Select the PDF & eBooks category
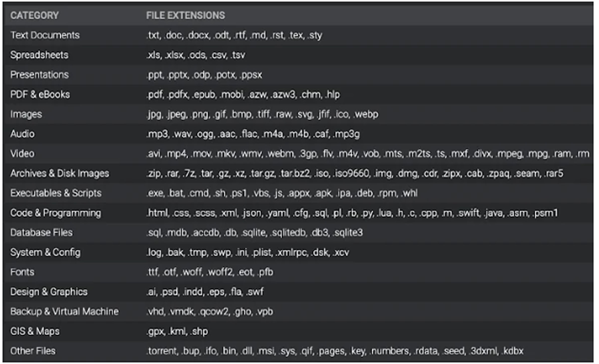Viewport: 599px width, 364px height. [40, 94]
